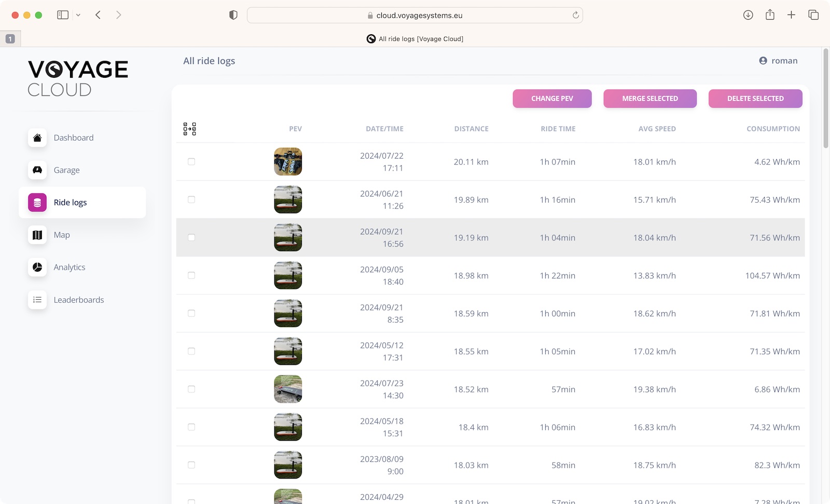The width and height of the screenshot is (830, 504).
Task: Click the 19.19 km distance cell
Action: coord(471,237)
